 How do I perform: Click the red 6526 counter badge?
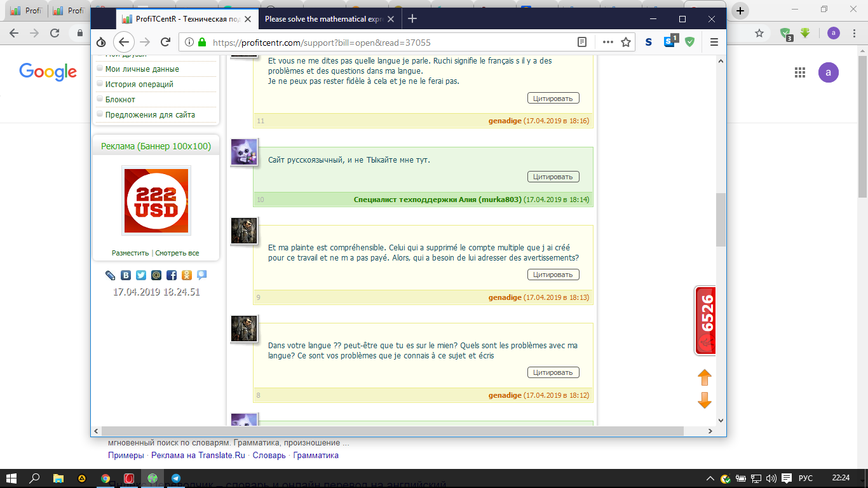click(x=705, y=321)
